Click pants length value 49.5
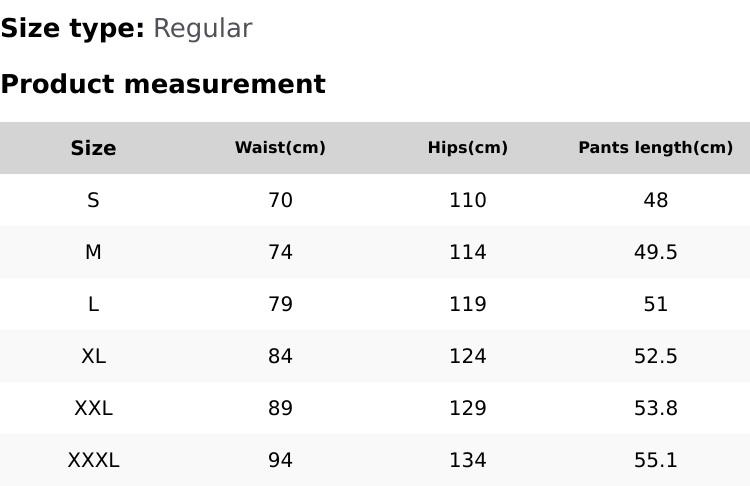Image resolution: width=750 pixels, height=486 pixels. coord(655,252)
